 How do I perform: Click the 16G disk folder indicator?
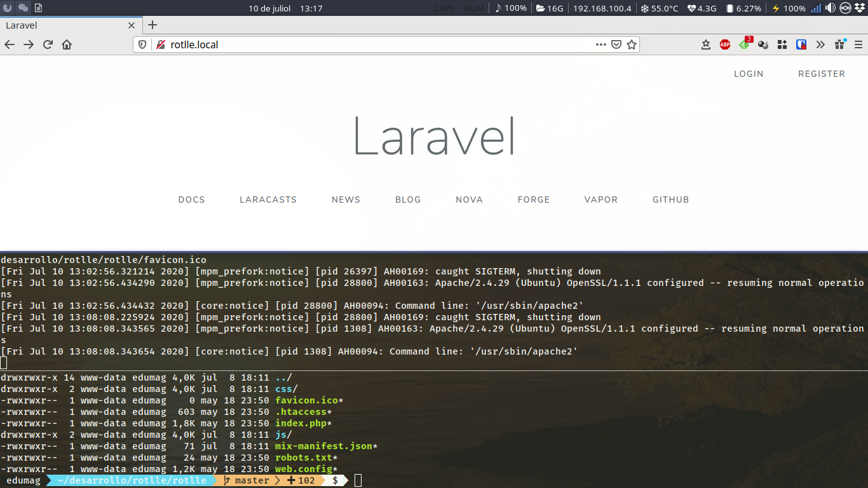pos(550,8)
